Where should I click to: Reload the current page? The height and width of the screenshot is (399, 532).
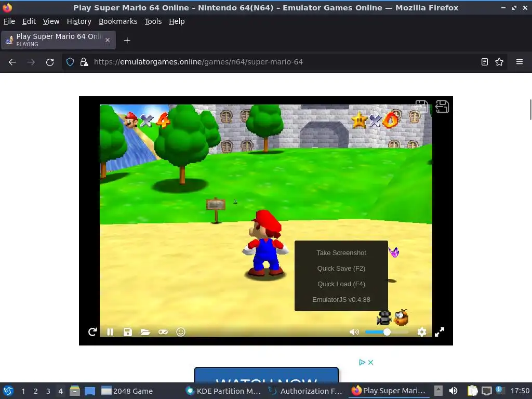point(50,62)
